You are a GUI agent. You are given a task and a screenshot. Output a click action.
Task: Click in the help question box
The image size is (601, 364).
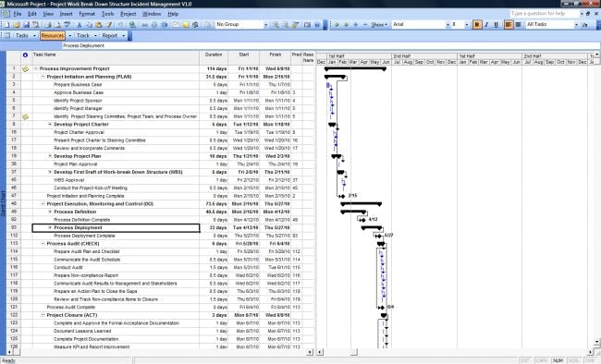(545, 14)
